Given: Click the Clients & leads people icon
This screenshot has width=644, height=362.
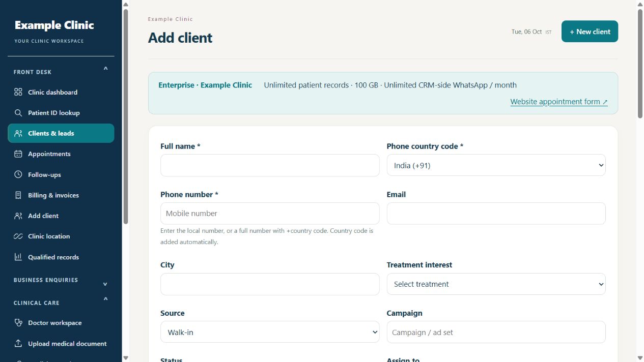Looking at the screenshot, I should 18,133.
